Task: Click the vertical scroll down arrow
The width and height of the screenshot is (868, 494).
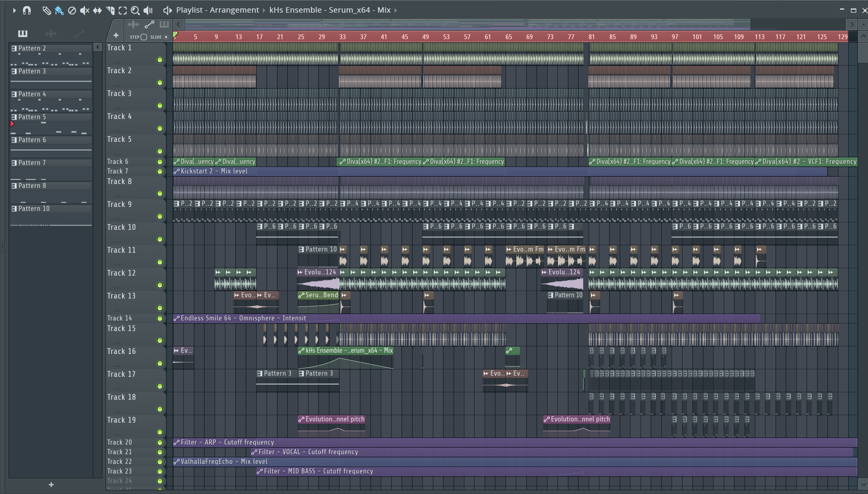Action: (x=863, y=484)
